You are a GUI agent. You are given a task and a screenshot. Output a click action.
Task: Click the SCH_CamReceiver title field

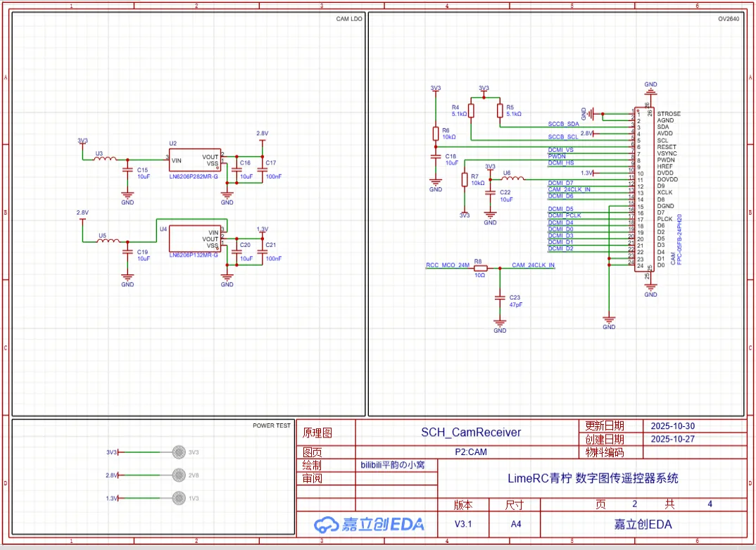coord(470,432)
